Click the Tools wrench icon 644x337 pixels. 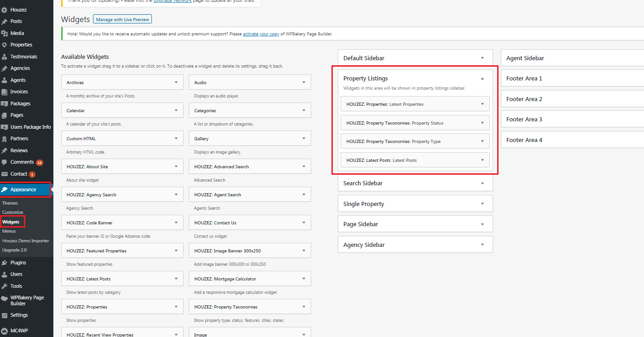pos(4,286)
